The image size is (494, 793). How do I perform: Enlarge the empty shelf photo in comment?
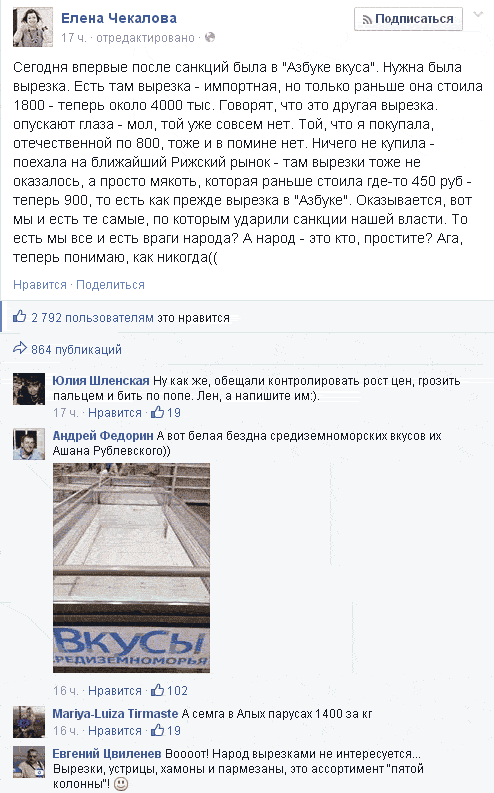[131, 568]
